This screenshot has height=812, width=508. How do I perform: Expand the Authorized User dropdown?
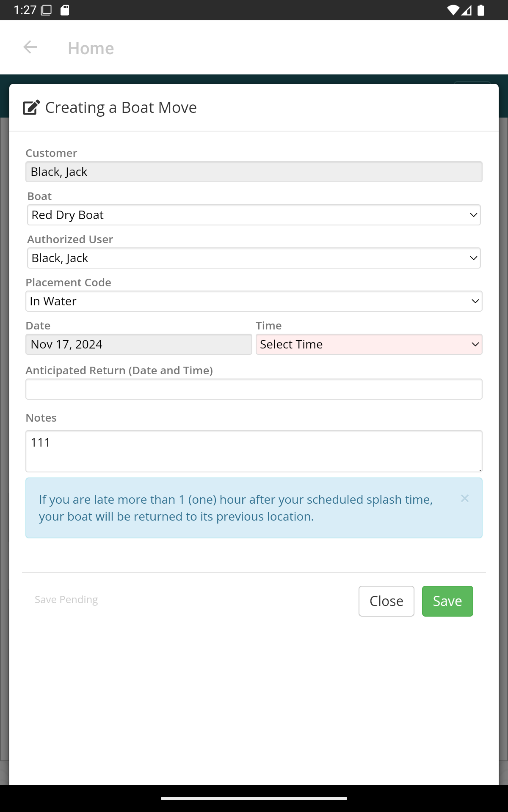pyautogui.click(x=254, y=258)
